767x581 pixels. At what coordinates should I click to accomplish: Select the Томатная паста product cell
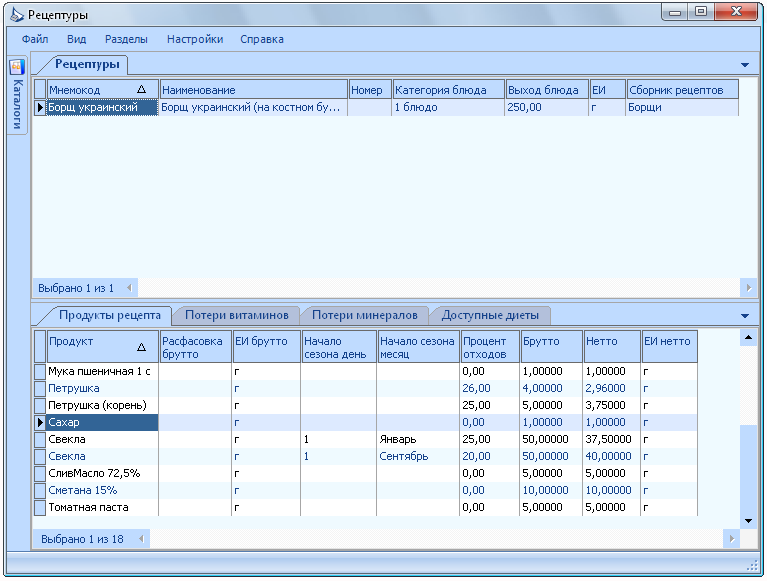point(103,508)
